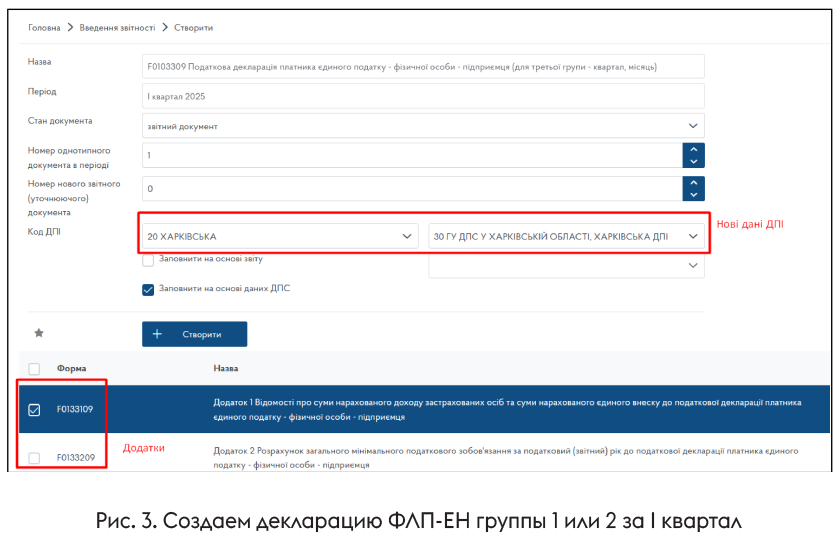Go to Головна breadcrumb

(44, 27)
